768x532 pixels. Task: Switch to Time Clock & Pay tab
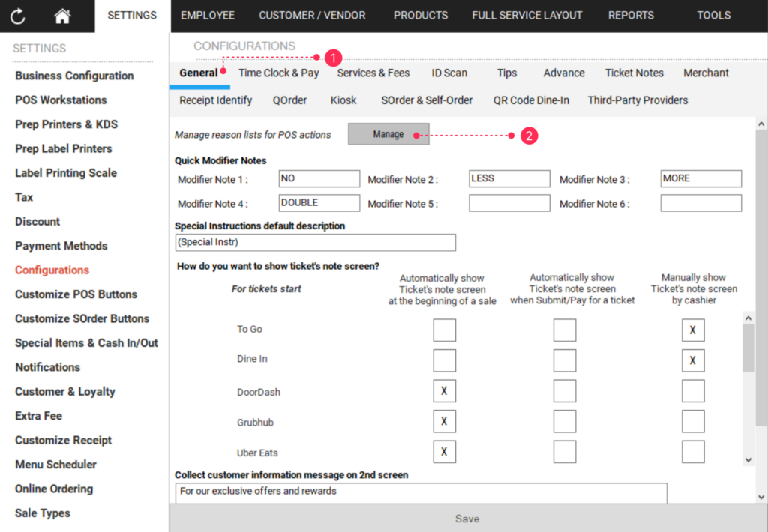(x=279, y=73)
